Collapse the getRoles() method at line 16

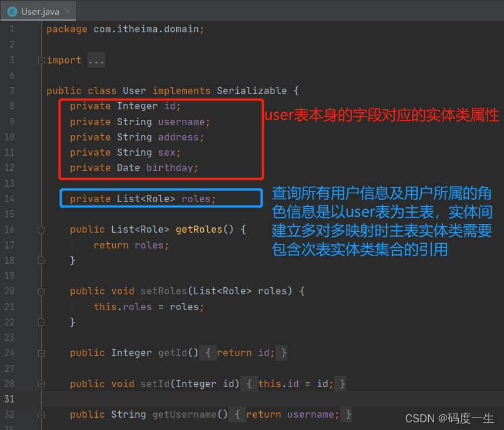pos(41,230)
